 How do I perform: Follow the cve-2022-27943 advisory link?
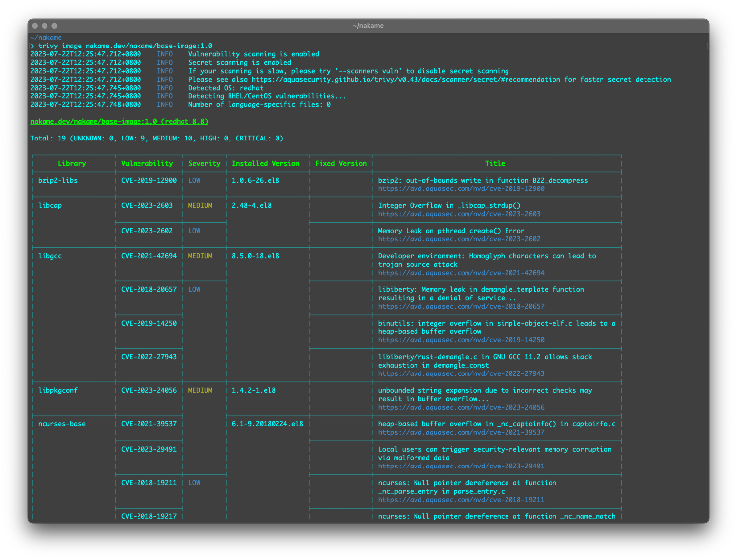(461, 374)
